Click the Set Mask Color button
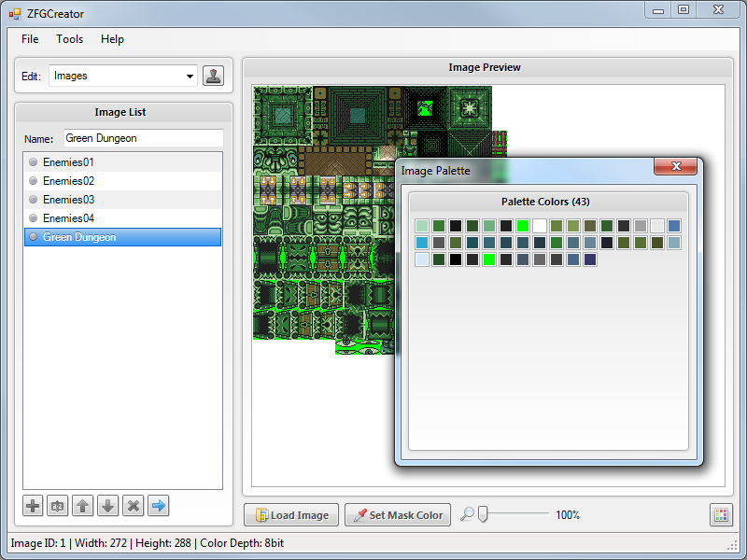747x560 pixels. 398,515
